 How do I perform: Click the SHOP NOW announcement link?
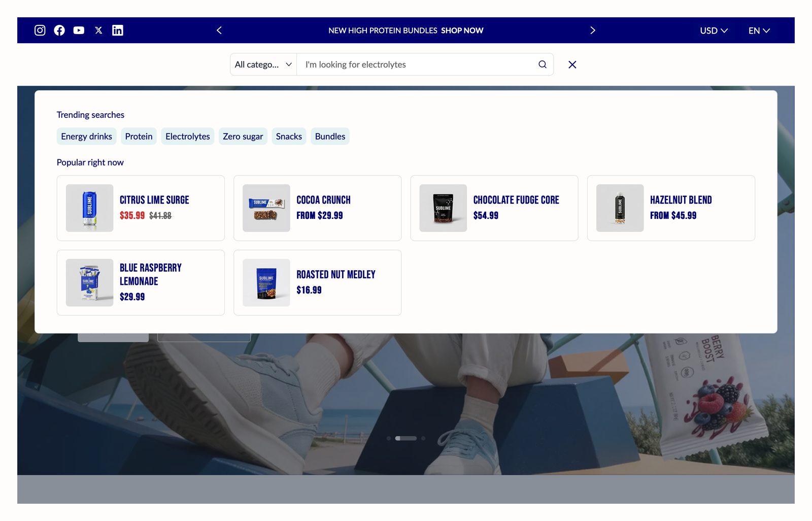tap(462, 30)
